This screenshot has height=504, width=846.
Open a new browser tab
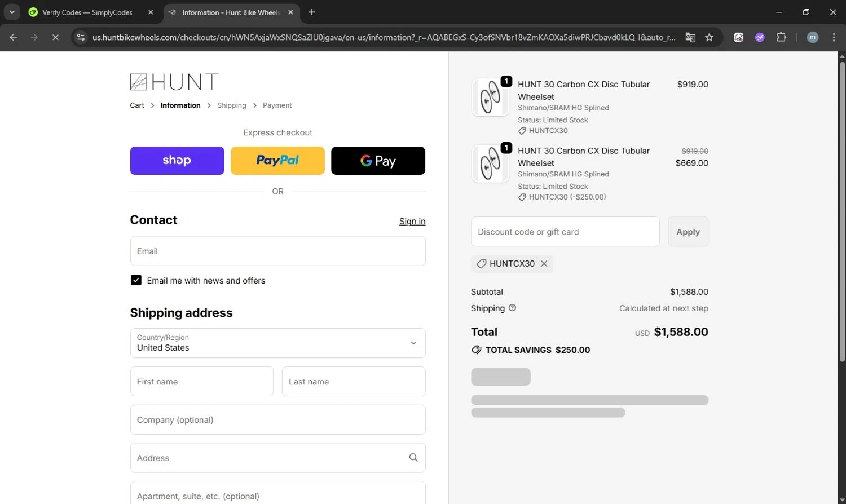312,12
